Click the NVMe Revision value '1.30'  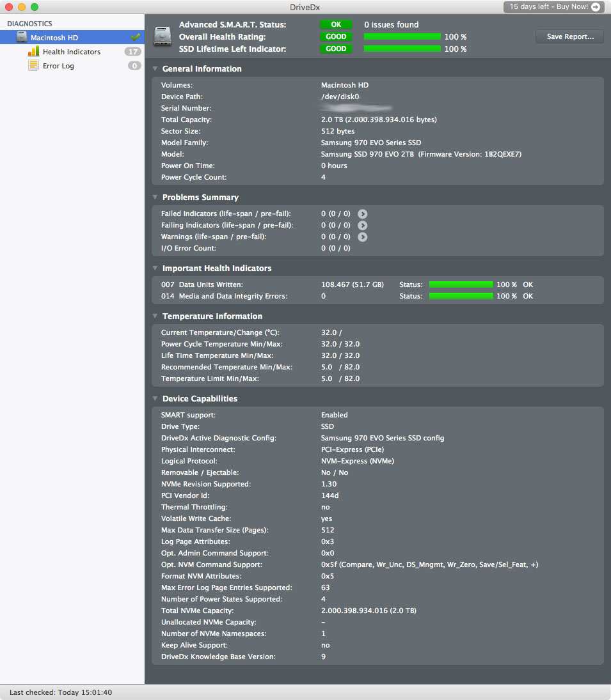[x=329, y=484]
